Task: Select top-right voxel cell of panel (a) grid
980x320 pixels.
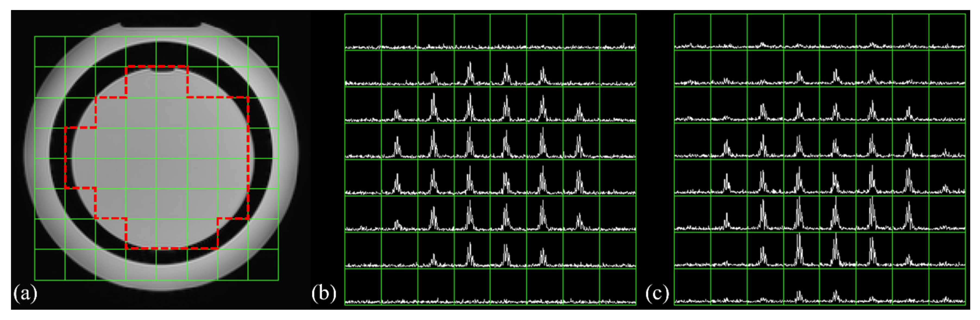Action: [263, 52]
